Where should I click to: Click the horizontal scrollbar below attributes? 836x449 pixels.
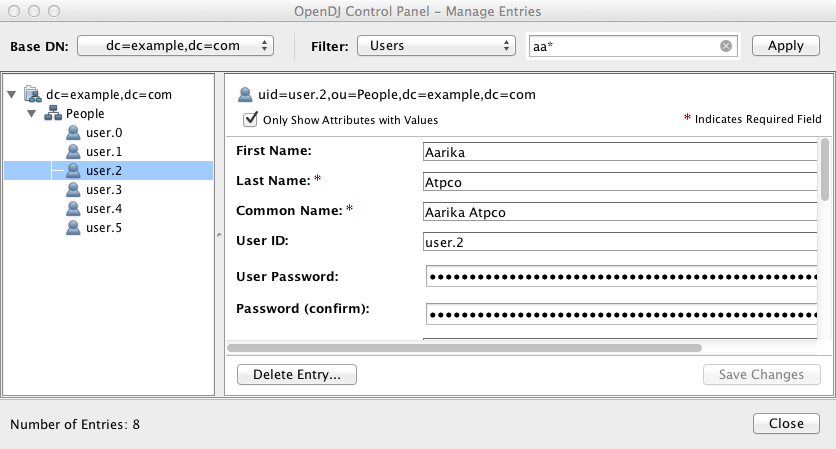point(464,348)
